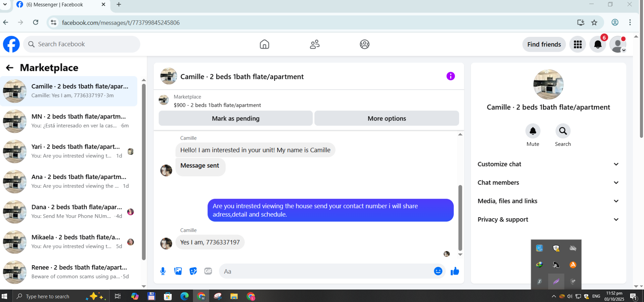The height and width of the screenshot is (302, 644).
Task: Reload the page in Chrome
Action: 36,22
